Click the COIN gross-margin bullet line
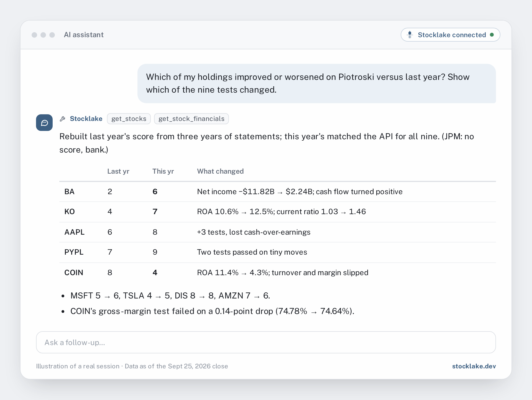Screen dimensions: 532x400 (x=213, y=311)
